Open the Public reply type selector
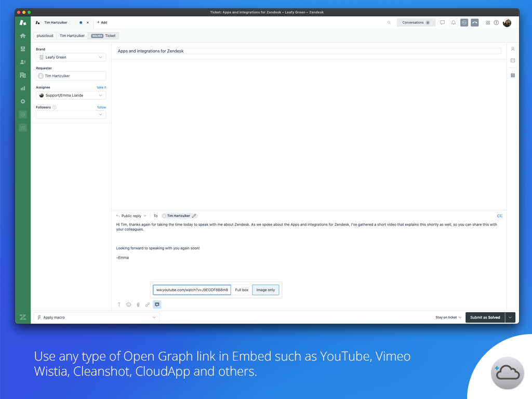This screenshot has width=532, height=399. [x=131, y=216]
